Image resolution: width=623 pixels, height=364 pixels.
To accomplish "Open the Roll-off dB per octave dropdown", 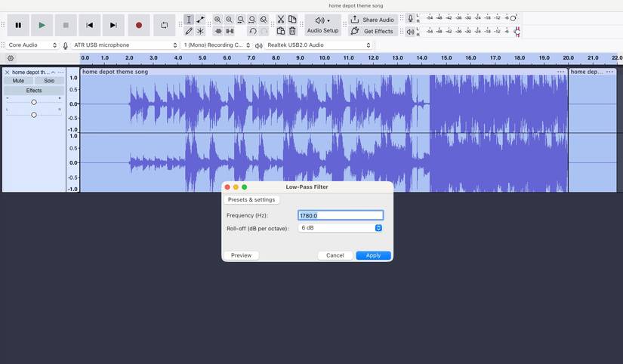I will point(341,228).
